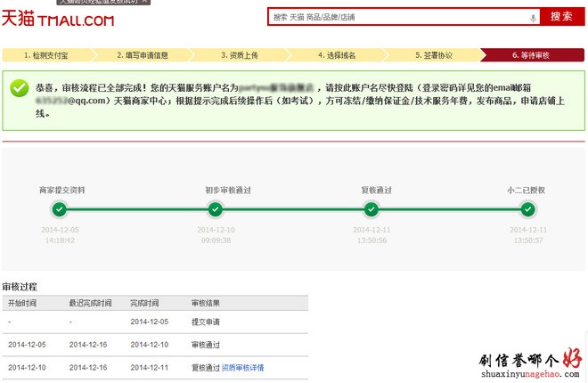Select step 3. 资质上传
The image size is (588, 383).
pyautogui.click(x=240, y=55)
